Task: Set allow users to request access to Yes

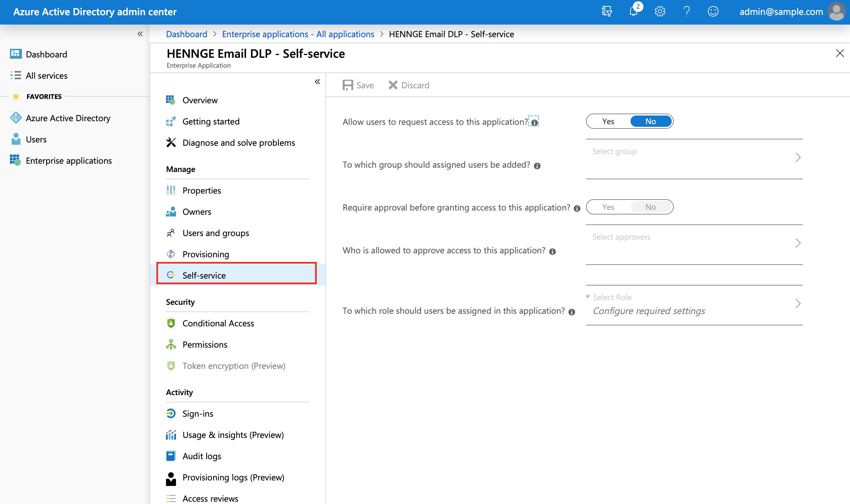Action: (608, 121)
